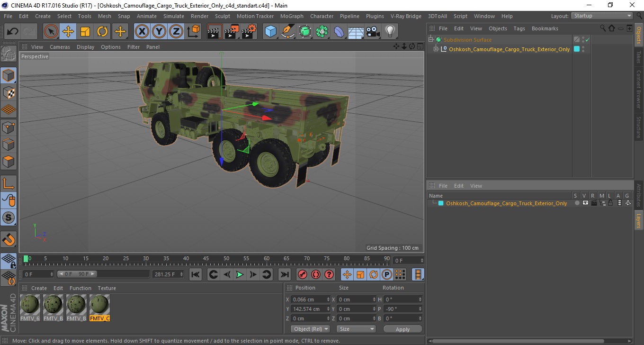Open the Layout dropdown set to Startup
644x345 pixels.
point(602,16)
